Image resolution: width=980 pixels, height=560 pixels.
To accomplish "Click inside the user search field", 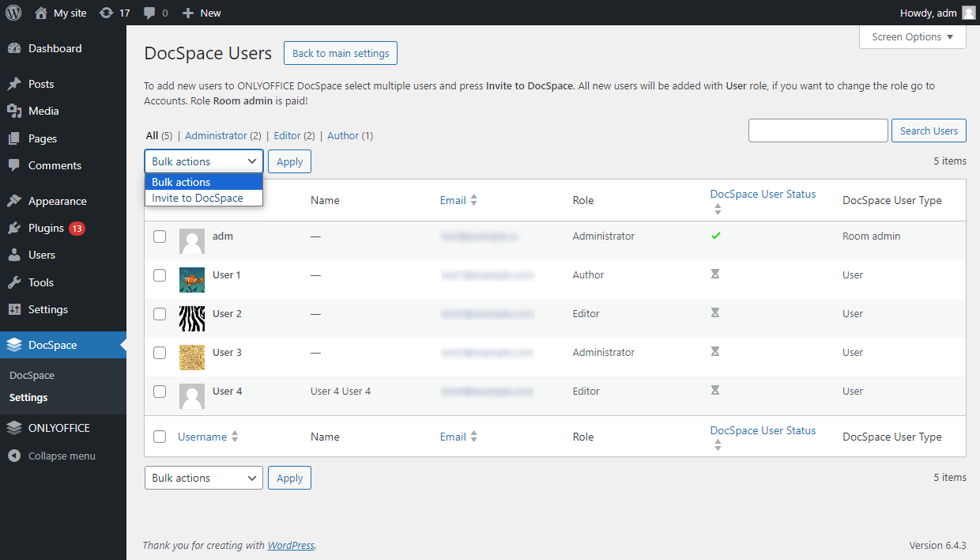I will [x=818, y=131].
